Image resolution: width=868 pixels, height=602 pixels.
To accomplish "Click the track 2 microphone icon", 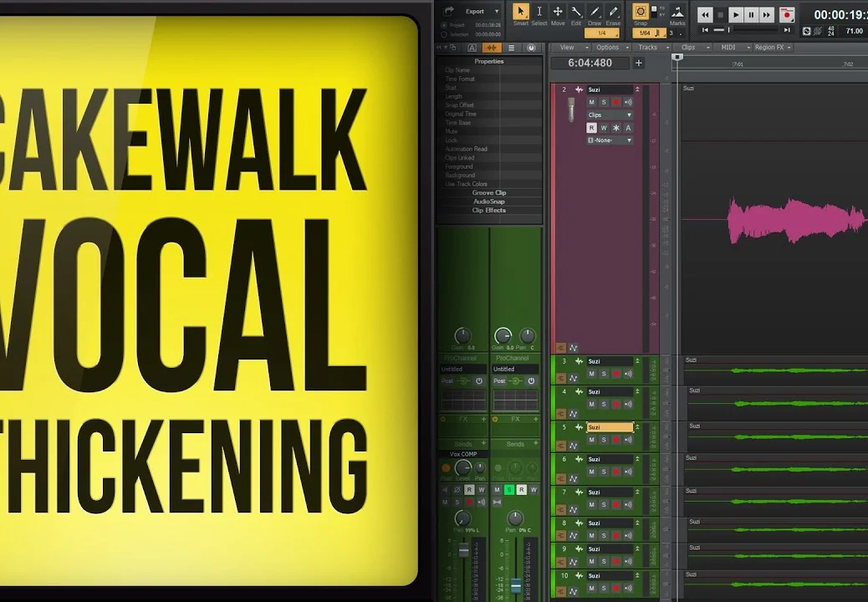I will click(x=571, y=110).
